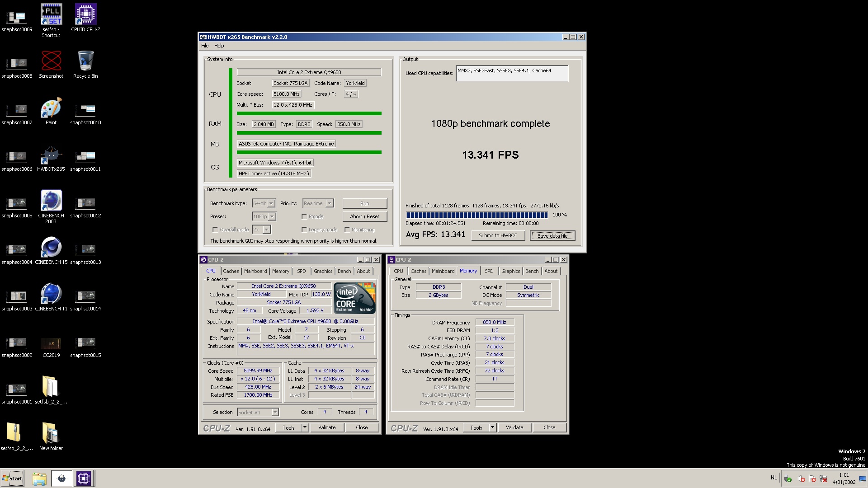The height and width of the screenshot is (488, 868).
Task: Launch Paint from the desktop
Action: (51, 111)
